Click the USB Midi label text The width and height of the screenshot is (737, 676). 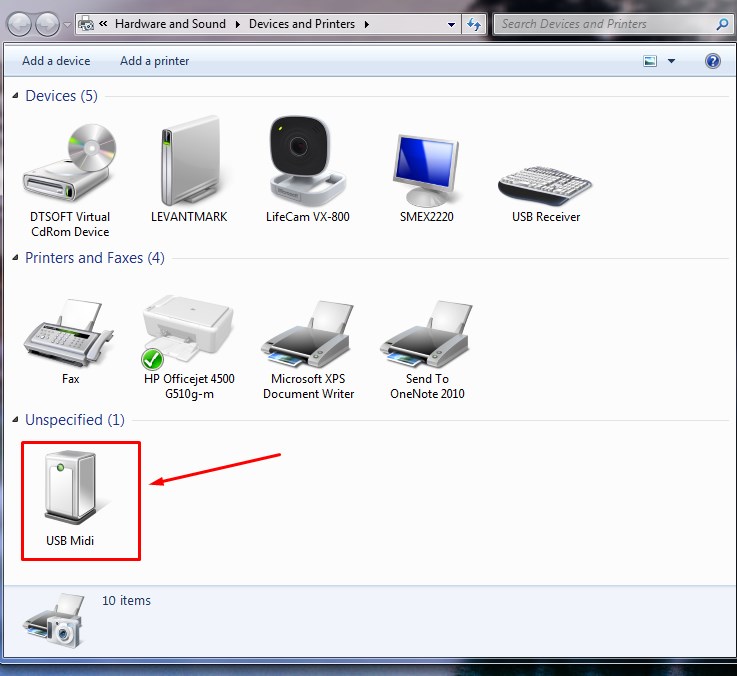[x=70, y=541]
